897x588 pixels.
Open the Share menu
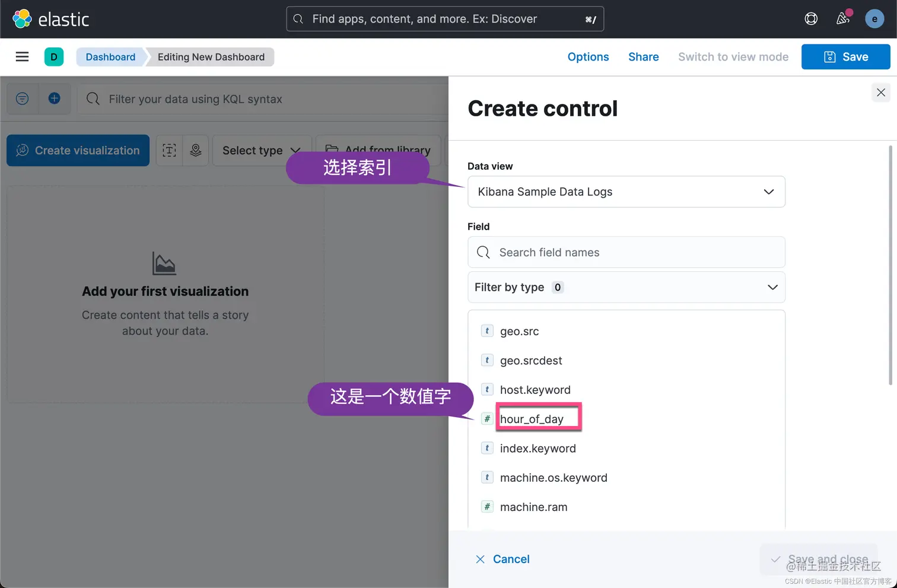644,57
